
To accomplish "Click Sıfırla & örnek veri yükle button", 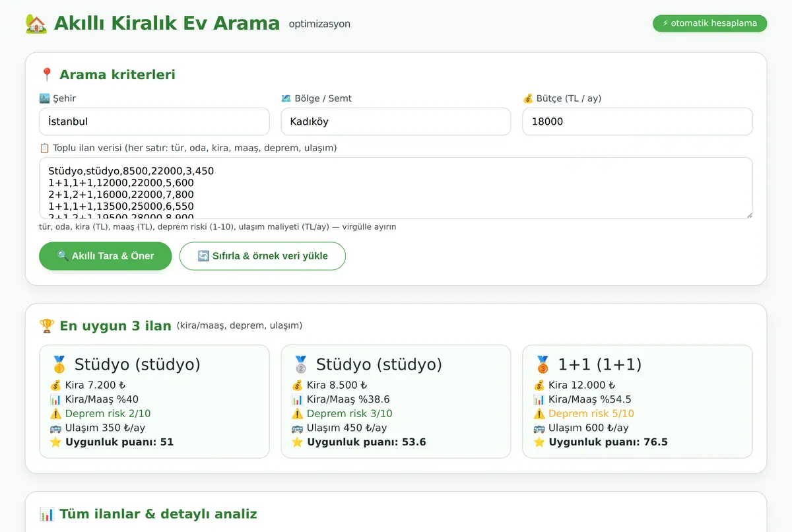I will coord(263,256).
